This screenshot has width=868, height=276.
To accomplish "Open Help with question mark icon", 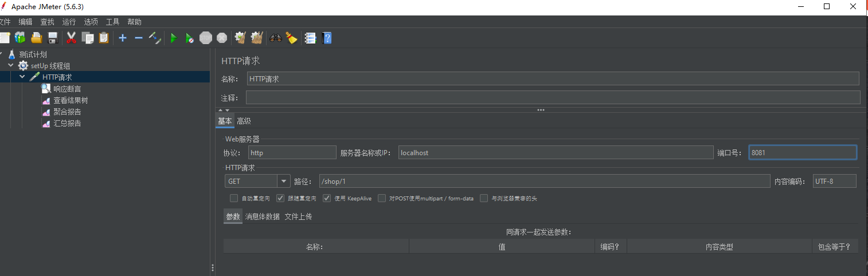I will (x=327, y=38).
